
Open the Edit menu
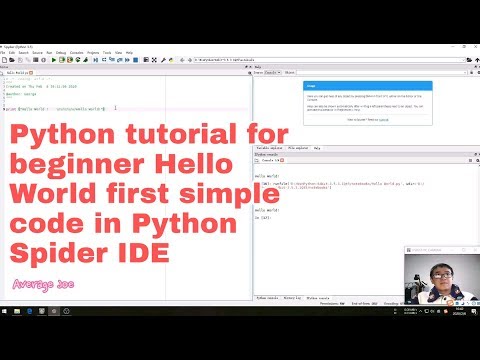(x=12, y=53)
